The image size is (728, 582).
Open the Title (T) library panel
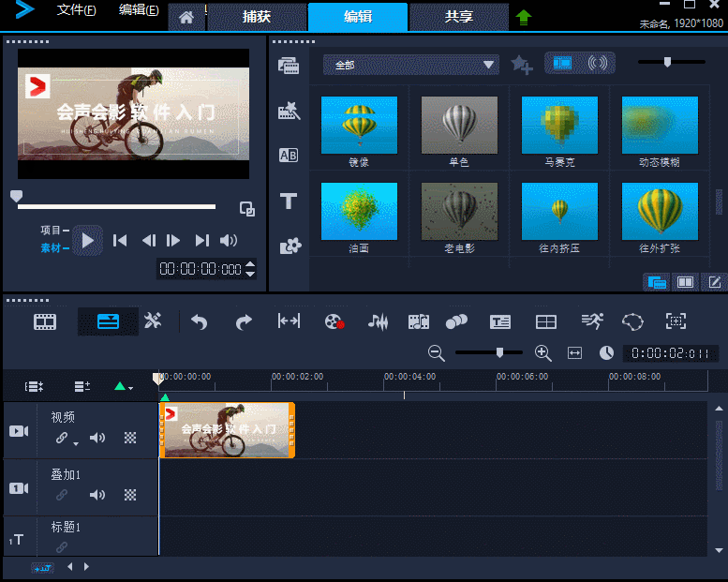click(290, 201)
